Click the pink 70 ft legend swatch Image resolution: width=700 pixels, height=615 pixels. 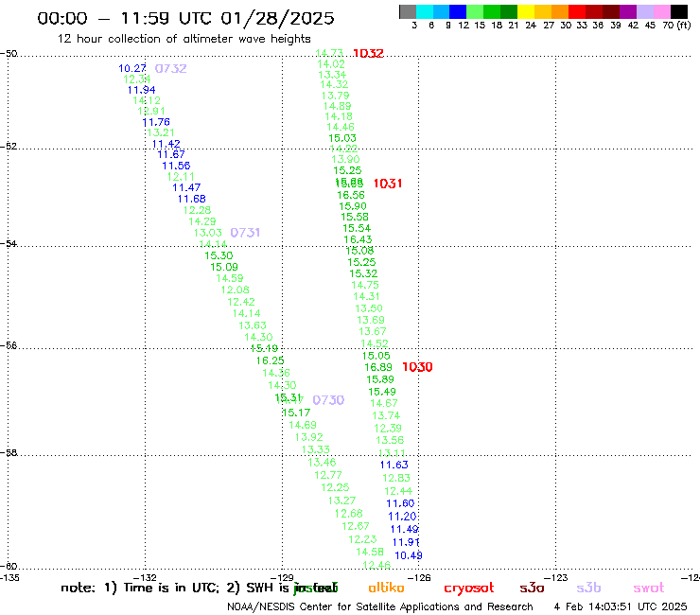(x=661, y=11)
